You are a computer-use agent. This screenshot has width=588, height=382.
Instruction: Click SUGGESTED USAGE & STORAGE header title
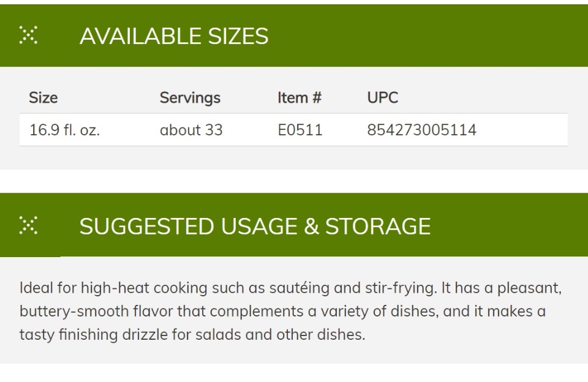click(255, 226)
